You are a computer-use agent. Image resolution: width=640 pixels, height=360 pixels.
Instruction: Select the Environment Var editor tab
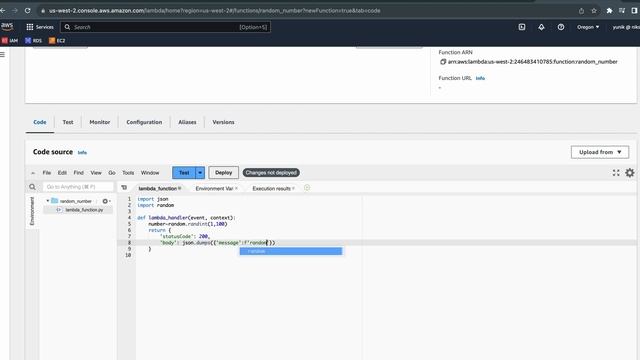click(214, 189)
